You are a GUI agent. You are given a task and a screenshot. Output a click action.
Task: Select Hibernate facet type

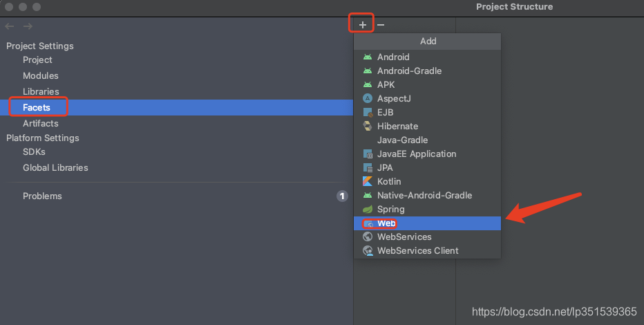427,126
